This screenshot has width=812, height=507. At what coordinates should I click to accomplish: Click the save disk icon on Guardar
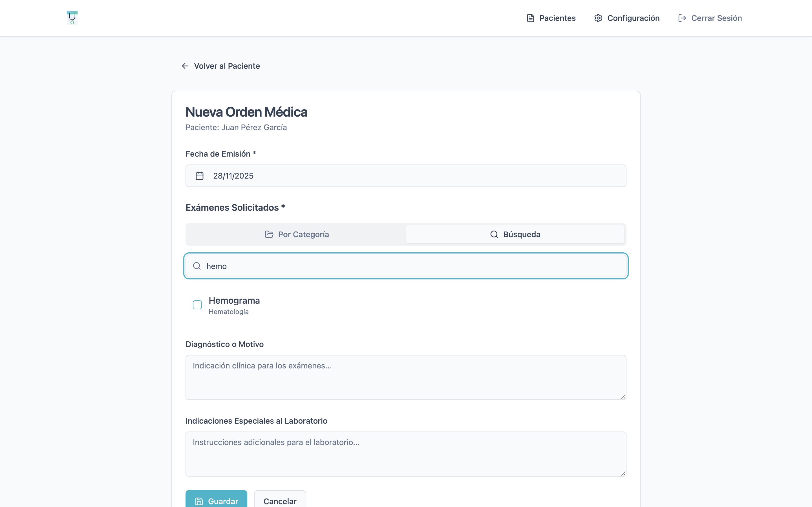(199, 501)
